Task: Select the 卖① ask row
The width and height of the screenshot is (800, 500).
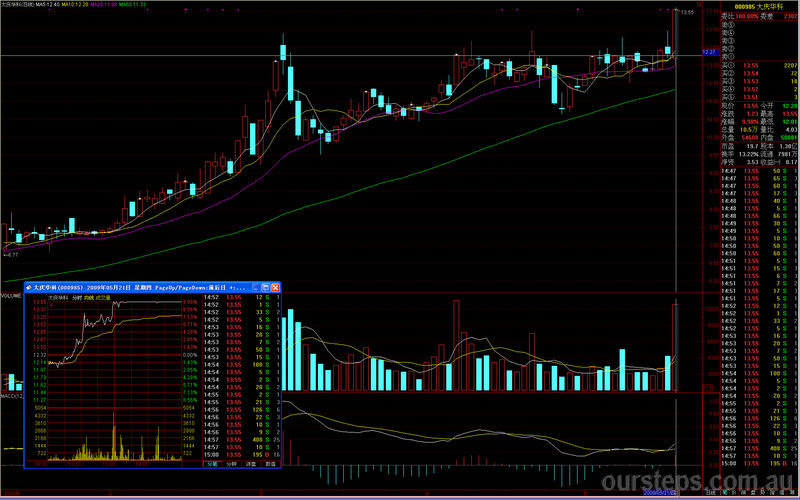Action: [x=759, y=57]
